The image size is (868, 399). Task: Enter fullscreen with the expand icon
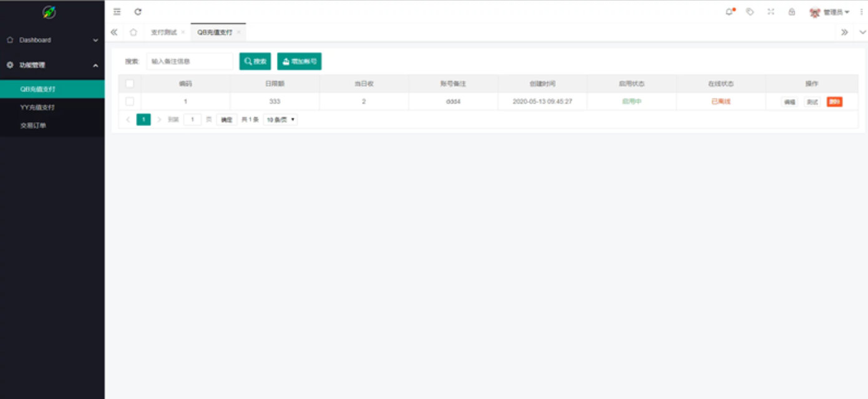(x=771, y=12)
